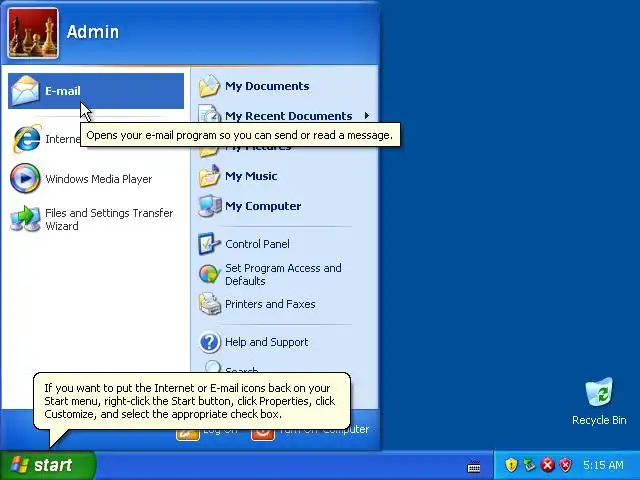640x480 pixels.
Task: Click the red shield security alert tray icon
Action: (566, 464)
